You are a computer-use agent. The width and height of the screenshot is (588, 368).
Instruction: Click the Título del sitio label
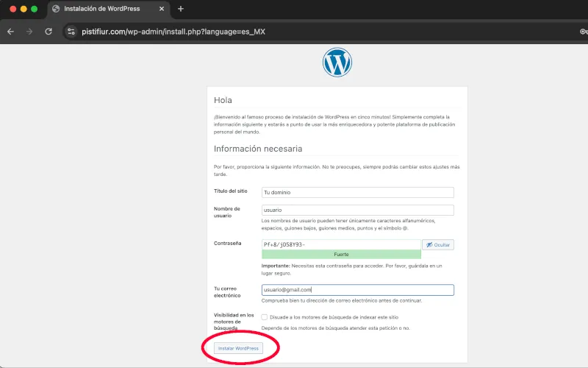pyautogui.click(x=230, y=191)
